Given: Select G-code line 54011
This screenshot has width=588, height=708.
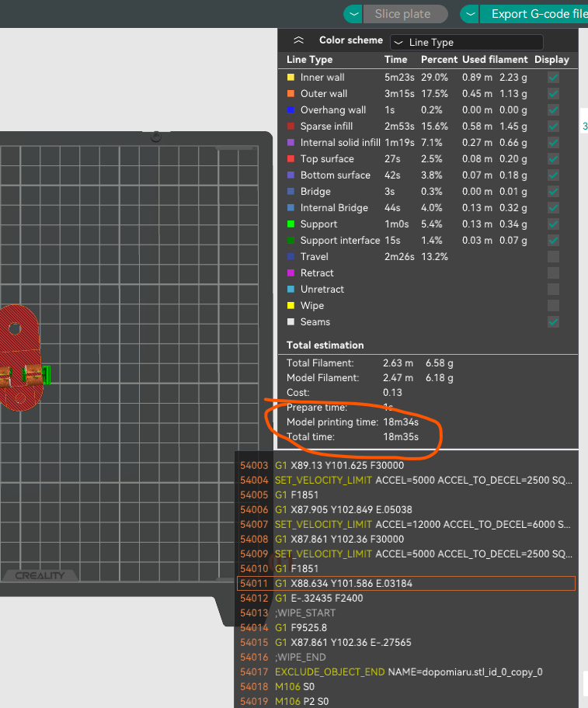Looking at the screenshot, I should tap(405, 583).
